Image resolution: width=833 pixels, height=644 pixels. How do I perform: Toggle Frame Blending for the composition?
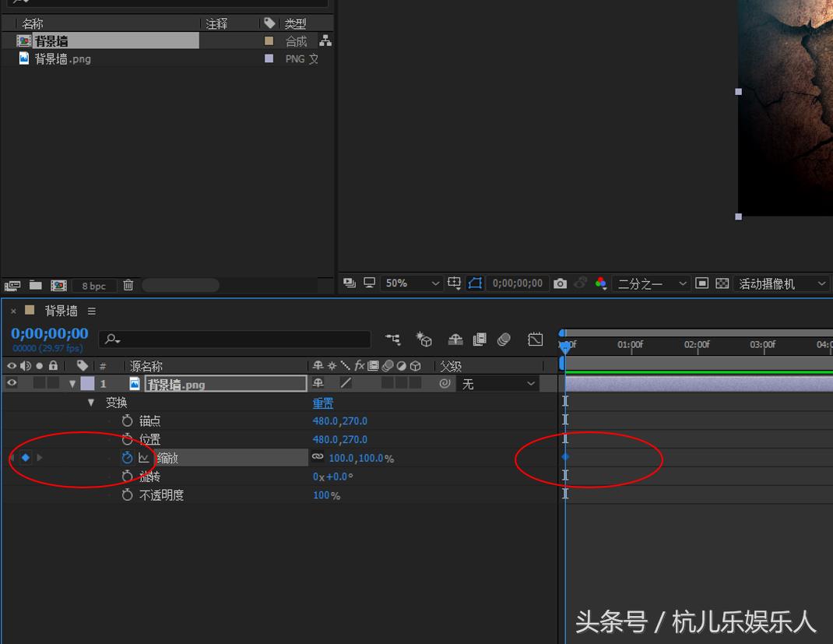click(x=480, y=340)
